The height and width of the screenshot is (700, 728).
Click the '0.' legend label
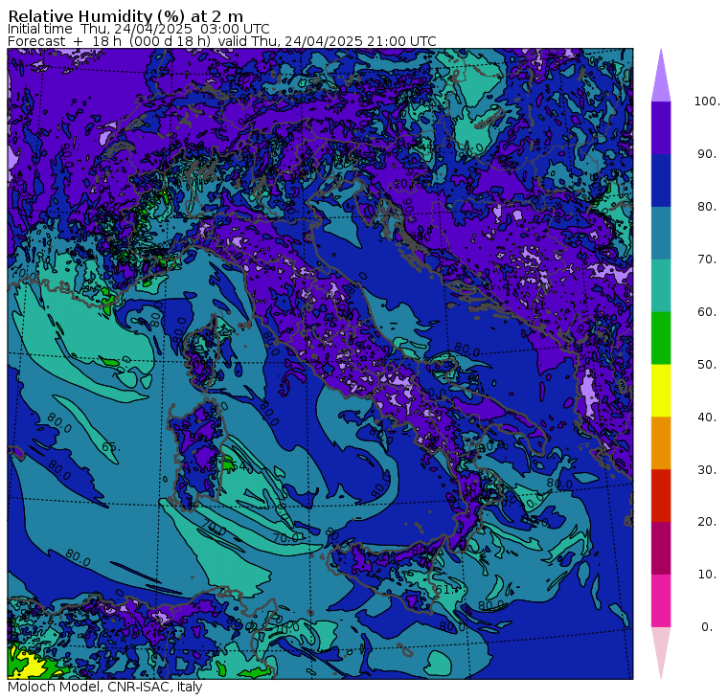pos(707,626)
